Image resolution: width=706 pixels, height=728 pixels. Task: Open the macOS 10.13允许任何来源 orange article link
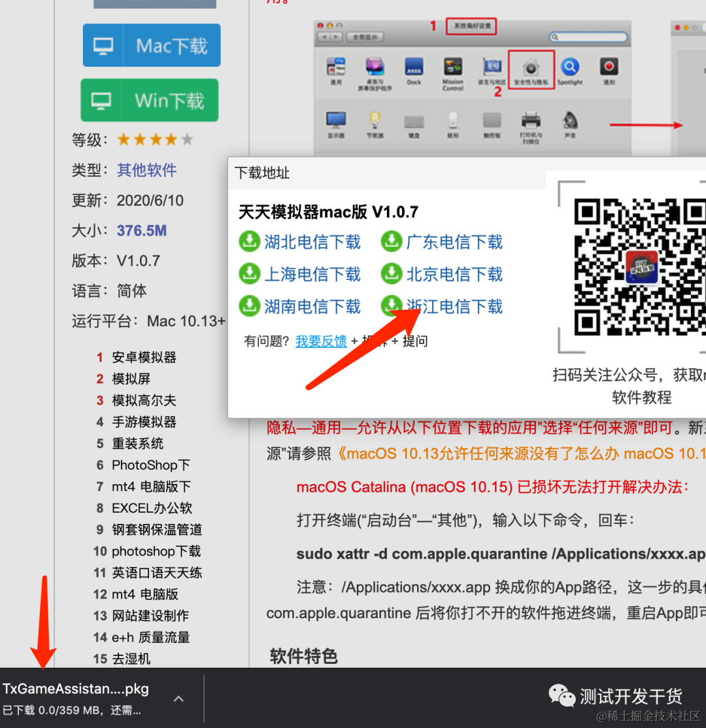521,453
